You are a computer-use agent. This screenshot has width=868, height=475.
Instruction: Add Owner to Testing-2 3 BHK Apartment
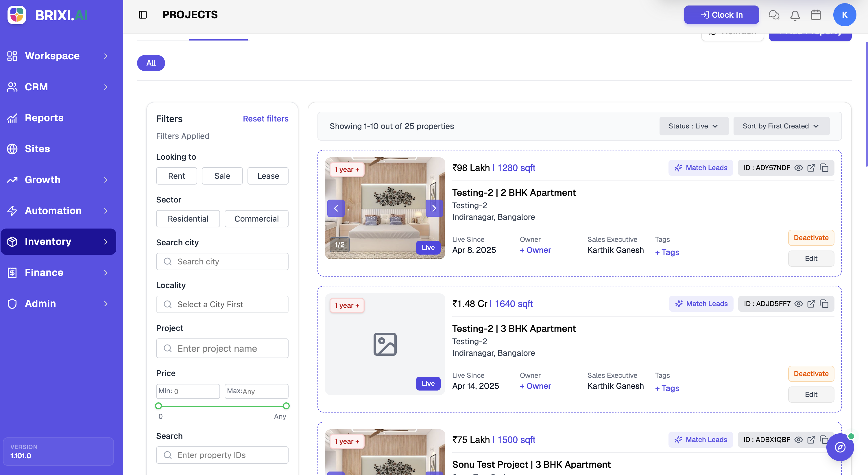(535, 386)
